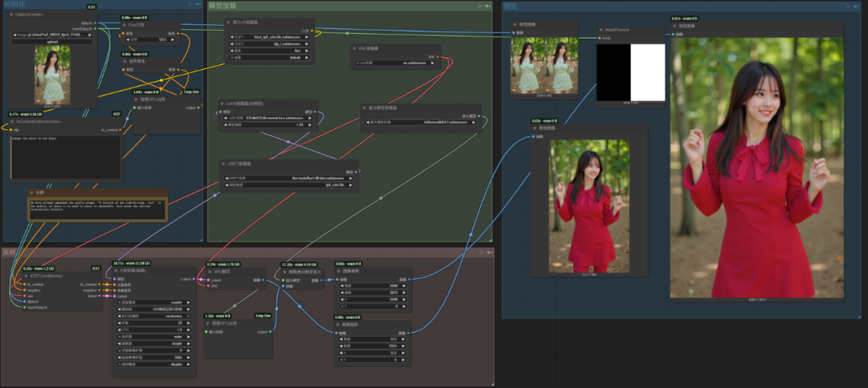Screen dimensions: 868x388
Task: Open the 采样器 euler selector
Action: pyautogui.click(x=155, y=337)
